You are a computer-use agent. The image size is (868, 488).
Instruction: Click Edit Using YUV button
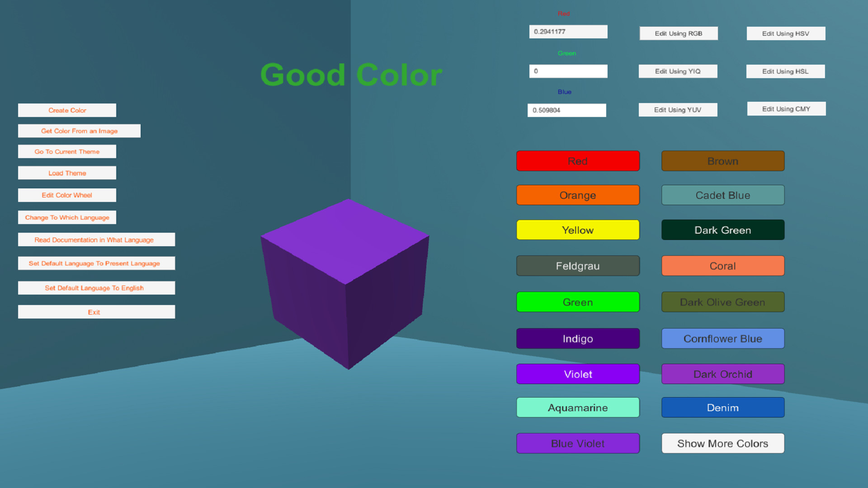[x=678, y=109]
